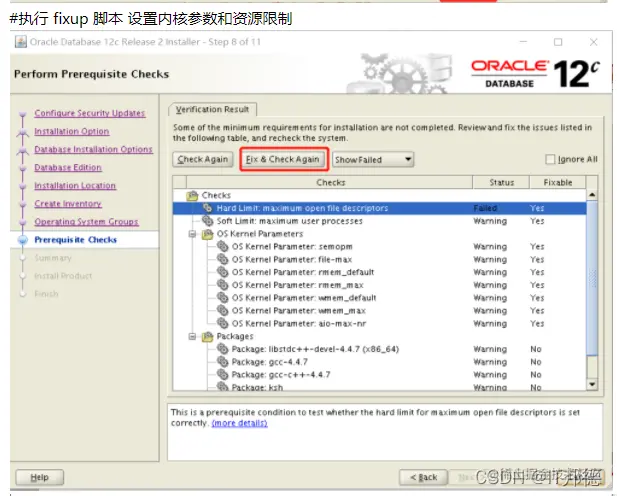Image resolution: width=617 pixels, height=496 pixels.
Task: Click the libstdc++-devel package check icon
Action: click(223, 349)
